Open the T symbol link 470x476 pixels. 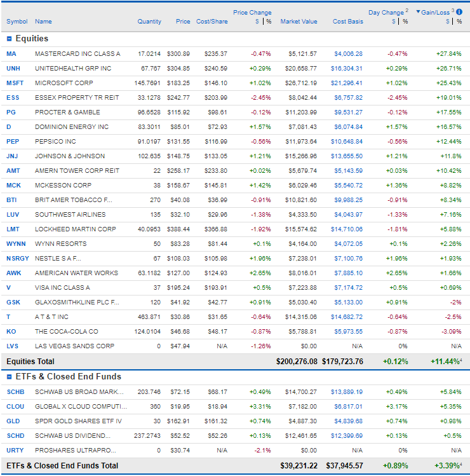pyautogui.click(x=8, y=317)
